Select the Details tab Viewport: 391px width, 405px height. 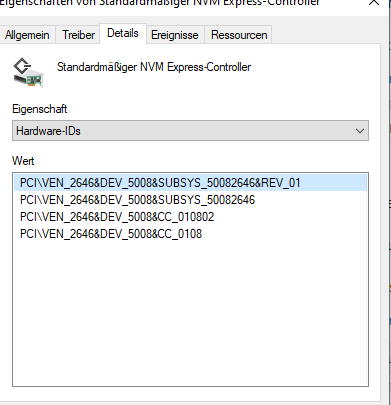(123, 33)
